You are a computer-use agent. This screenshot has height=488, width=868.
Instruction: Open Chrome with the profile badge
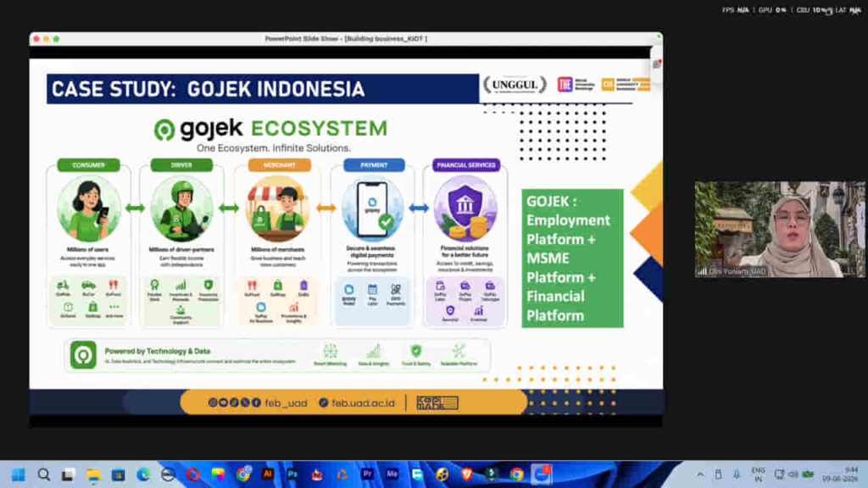(x=243, y=474)
